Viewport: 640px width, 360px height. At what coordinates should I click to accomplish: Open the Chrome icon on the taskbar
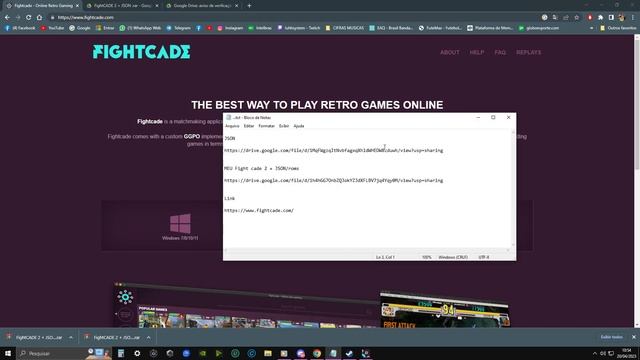(x=317, y=353)
